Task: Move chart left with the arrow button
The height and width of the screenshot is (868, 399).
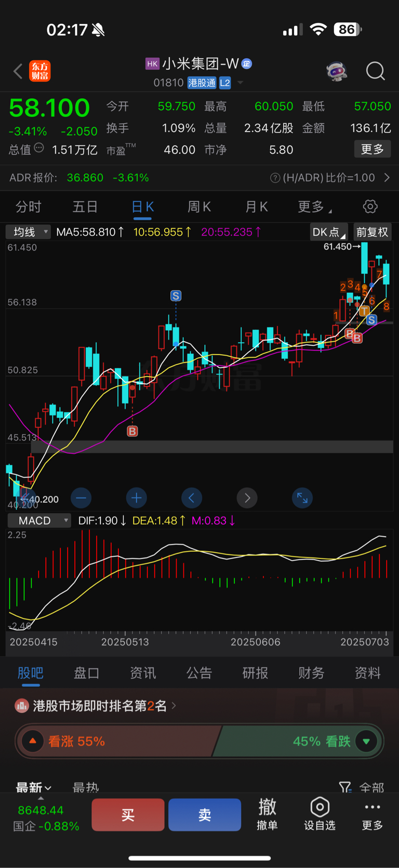Action: click(x=192, y=498)
